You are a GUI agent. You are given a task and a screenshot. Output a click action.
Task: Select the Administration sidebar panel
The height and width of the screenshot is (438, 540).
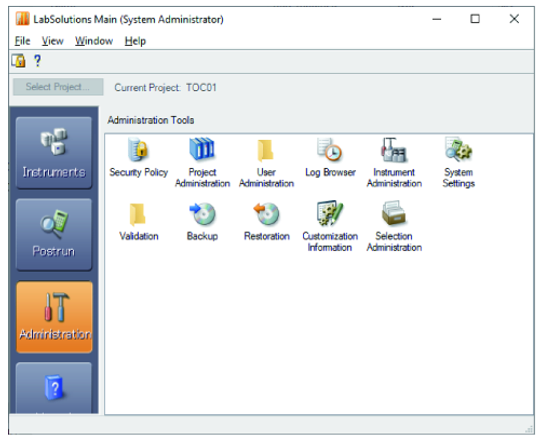click(54, 317)
